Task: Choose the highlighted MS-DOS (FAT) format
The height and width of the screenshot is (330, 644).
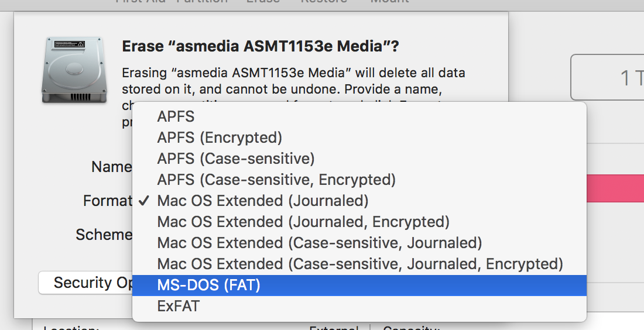Action: click(x=359, y=286)
